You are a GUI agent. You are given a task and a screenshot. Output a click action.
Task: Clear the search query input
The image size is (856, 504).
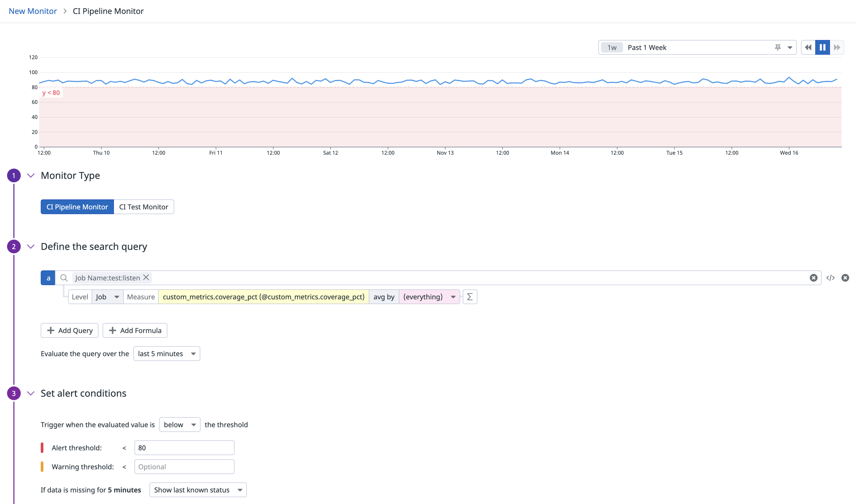click(813, 278)
